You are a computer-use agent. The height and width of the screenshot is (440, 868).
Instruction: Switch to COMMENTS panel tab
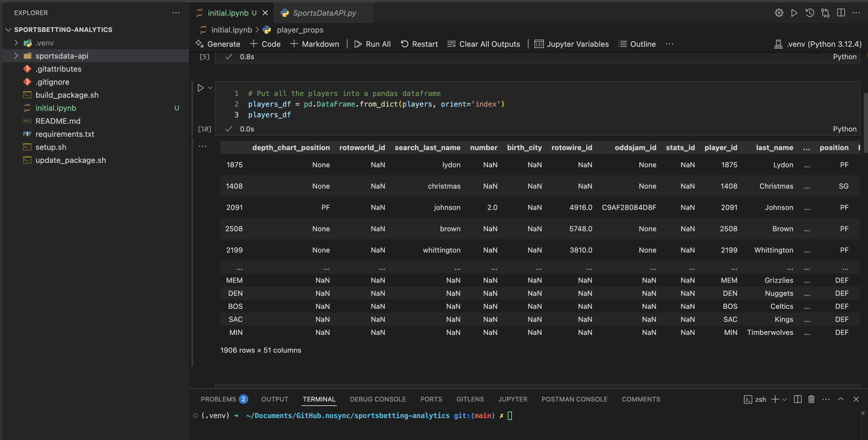640,399
